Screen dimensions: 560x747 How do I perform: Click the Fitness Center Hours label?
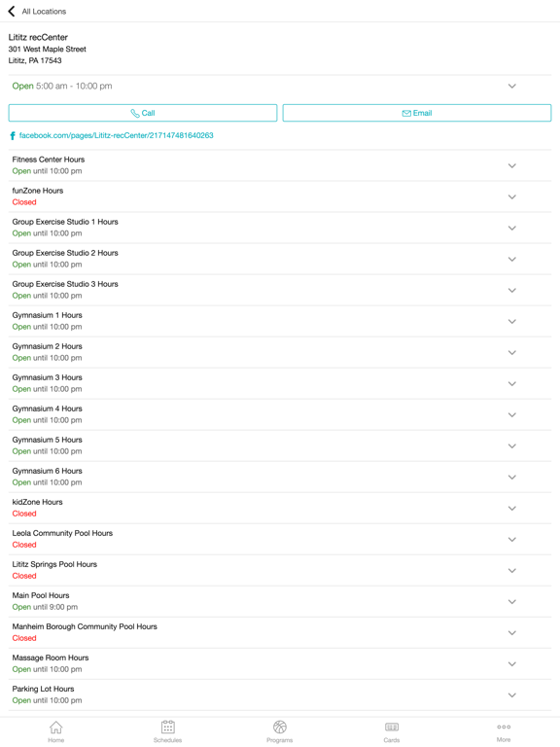pyautogui.click(x=49, y=160)
